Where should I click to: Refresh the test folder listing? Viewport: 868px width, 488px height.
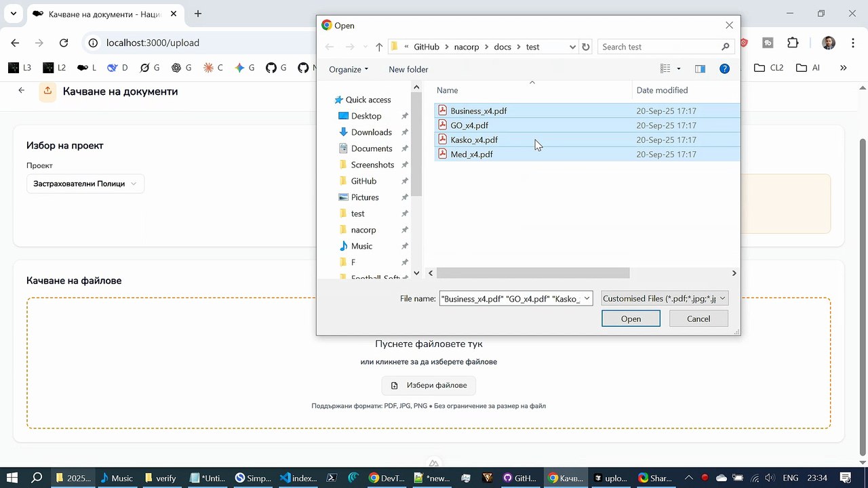(x=586, y=47)
